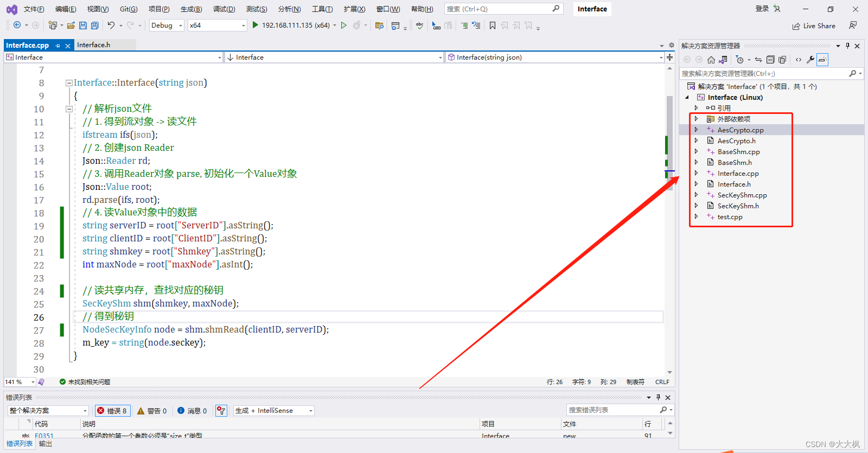Click the Undo arrow icon

click(111, 25)
